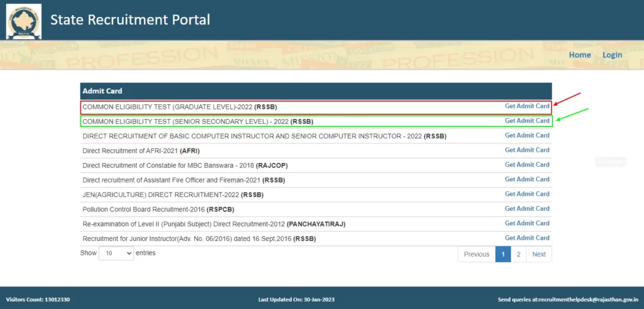
Task: Open the Home menu link
Action: click(580, 55)
